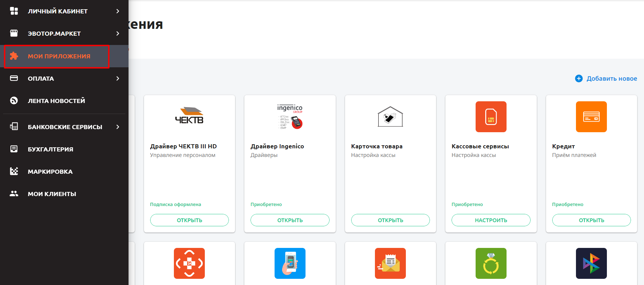Click the Драйвер Ingenico title
Image resolution: width=644 pixels, height=285 pixels.
(277, 146)
